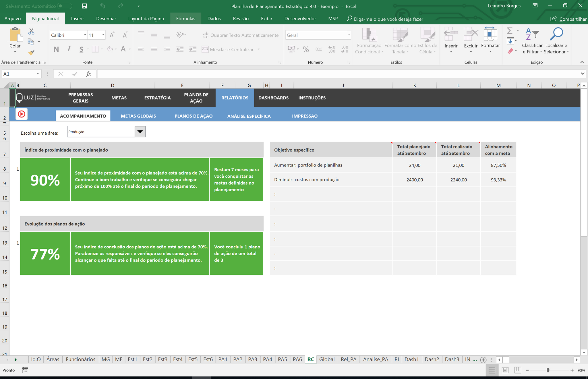
Task: Switch to Page Layout view
Action: (505, 370)
